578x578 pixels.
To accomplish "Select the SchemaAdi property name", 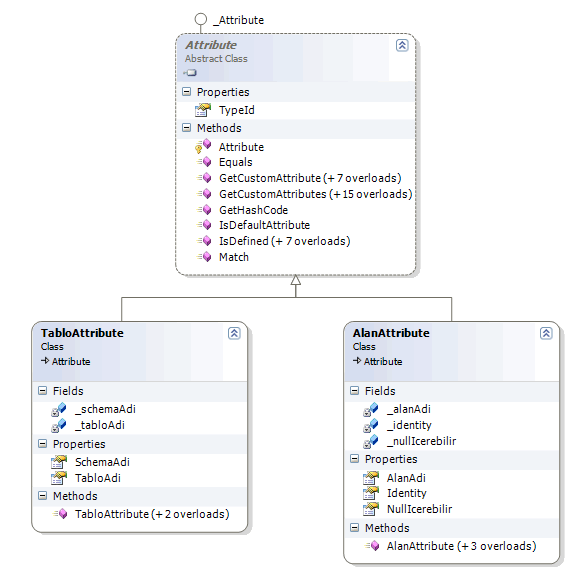I will tap(102, 462).
